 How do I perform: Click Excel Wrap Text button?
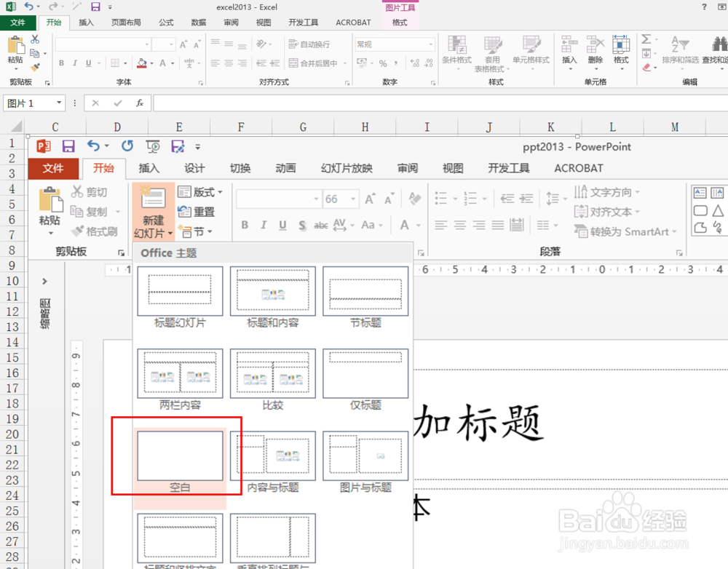tap(309, 44)
